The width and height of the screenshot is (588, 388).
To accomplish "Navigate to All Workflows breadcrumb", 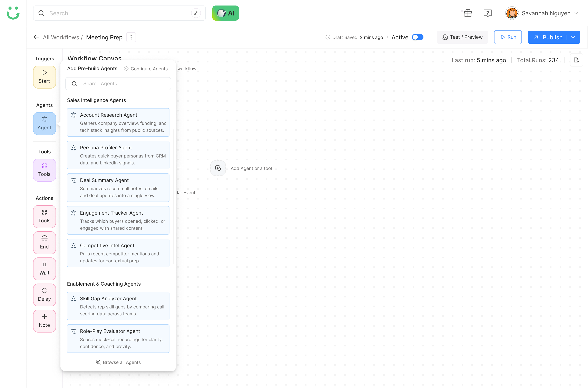I will point(61,37).
